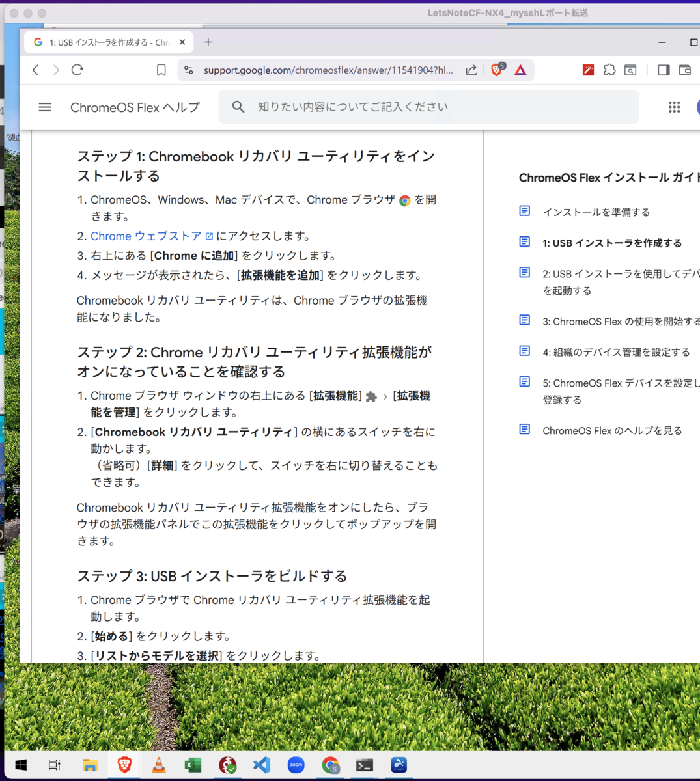The width and height of the screenshot is (700, 781).
Task: Open 2: USB インストーラを使用して guide link
Action: pyautogui.click(x=621, y=282)
